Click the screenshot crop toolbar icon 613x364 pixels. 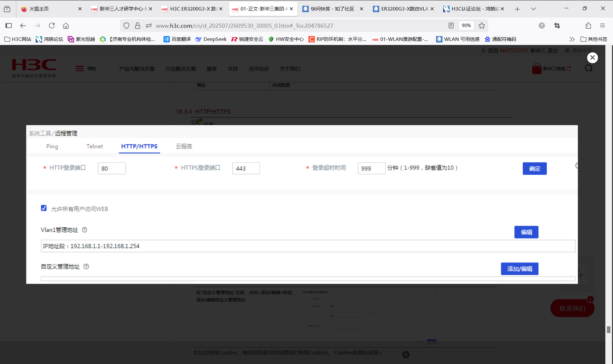click(557, 26)
